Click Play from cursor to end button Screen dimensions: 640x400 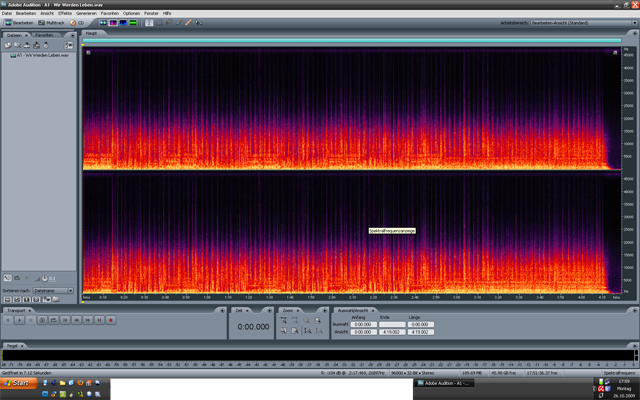coord(42,320)
